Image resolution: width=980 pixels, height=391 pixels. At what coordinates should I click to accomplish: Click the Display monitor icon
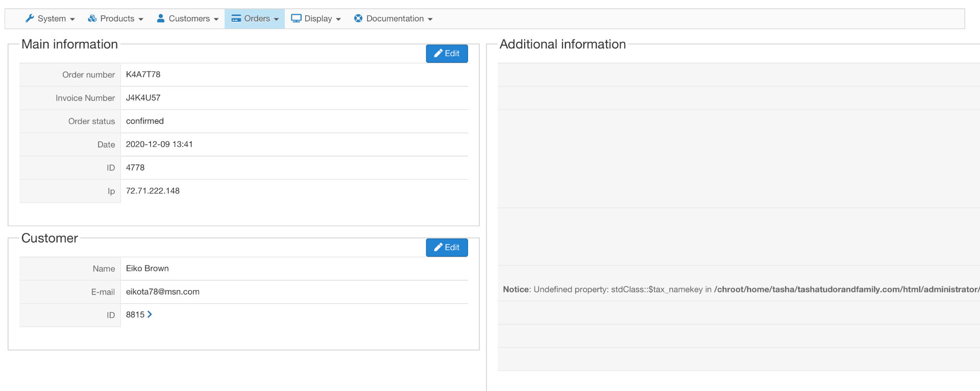coord(296,18)
